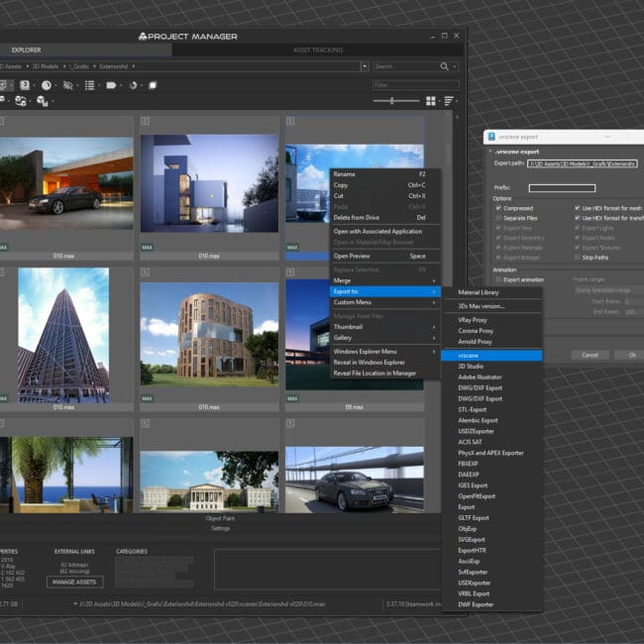Click the Filter input field

pos(416,85)
